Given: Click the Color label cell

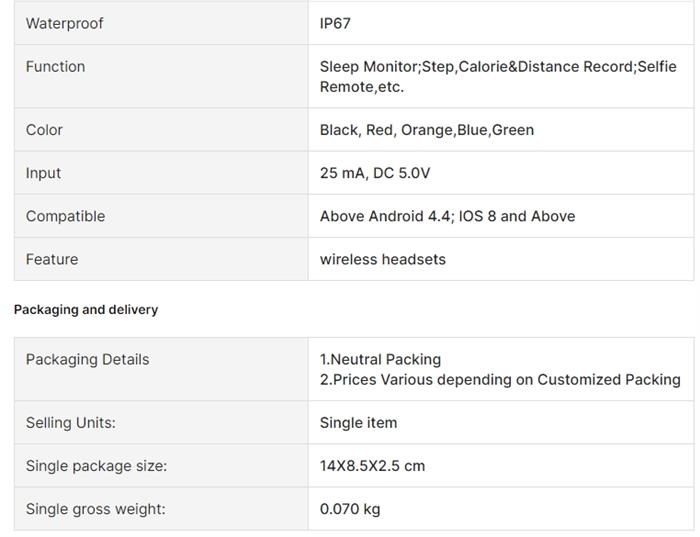Looking at the screenshot, I should point(161,129).
